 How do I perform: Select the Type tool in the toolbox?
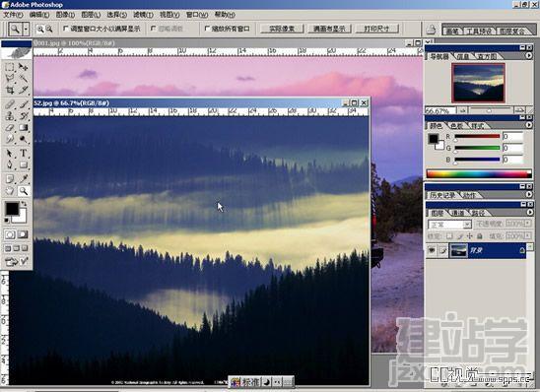click(x=23, y=153)
